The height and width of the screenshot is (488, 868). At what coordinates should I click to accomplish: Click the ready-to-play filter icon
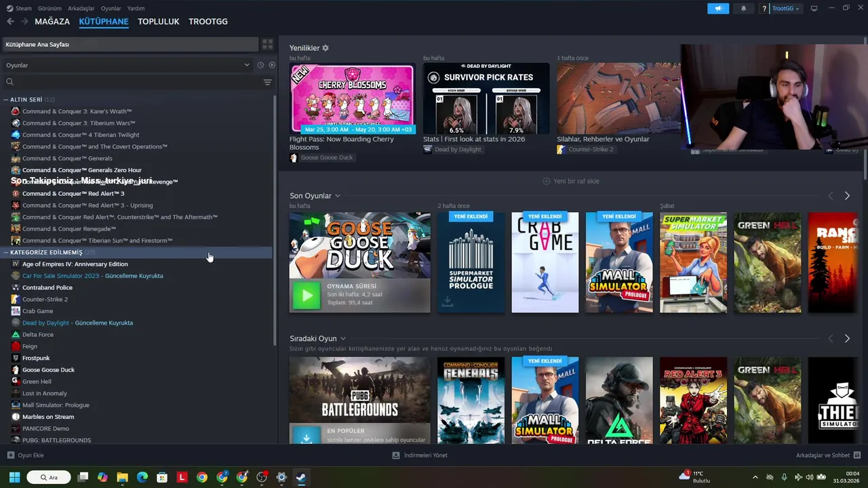[272, 65]
